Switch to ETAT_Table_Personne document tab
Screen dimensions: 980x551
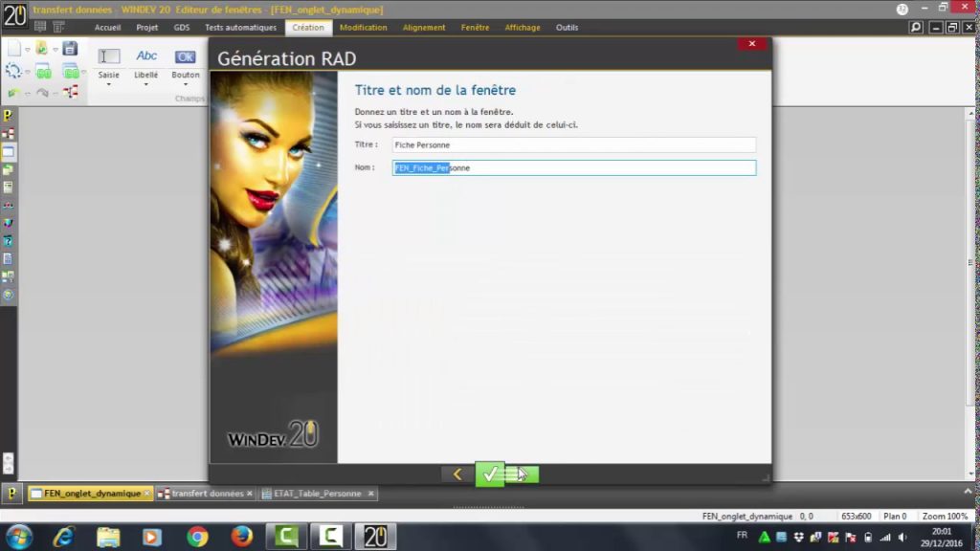click(317, 494)
